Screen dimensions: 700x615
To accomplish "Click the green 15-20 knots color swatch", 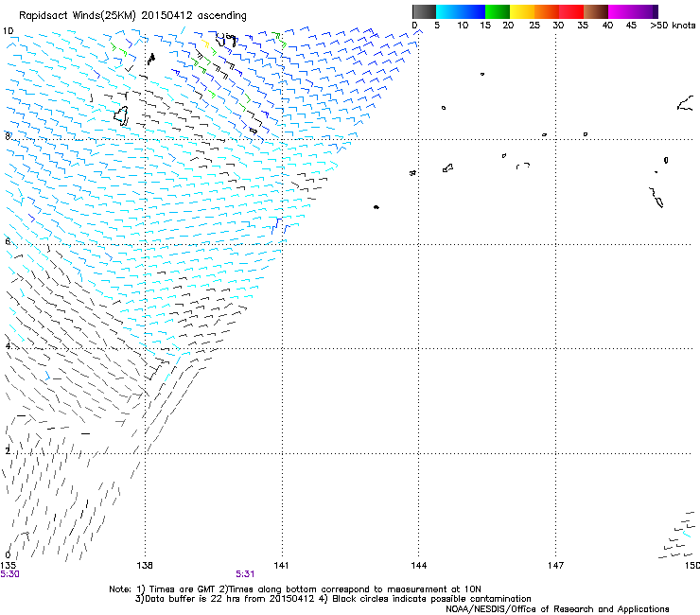I will pyautogui.click(x=498, y=11).
